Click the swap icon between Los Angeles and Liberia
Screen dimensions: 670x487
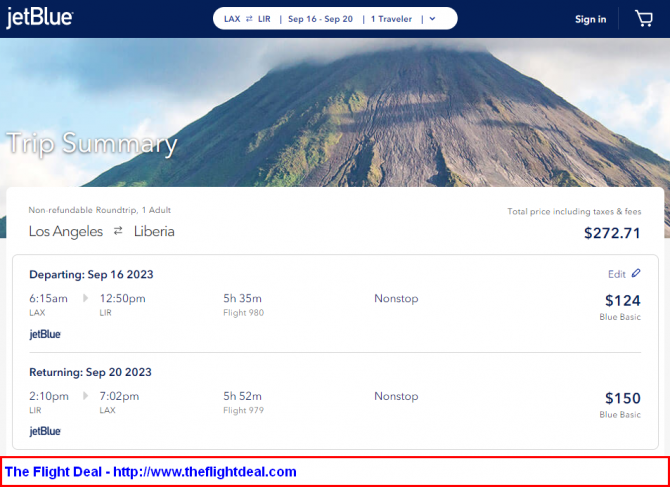coord(118,231)
